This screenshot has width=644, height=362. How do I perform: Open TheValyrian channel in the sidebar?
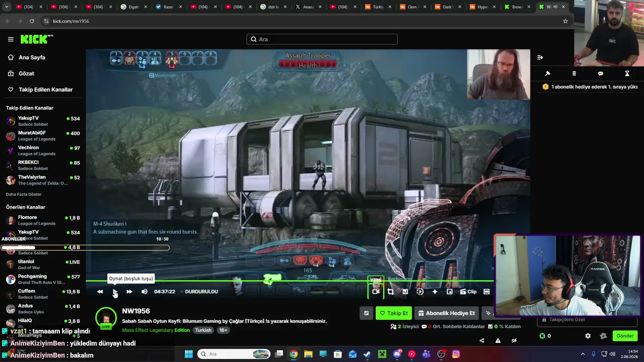(x=43, y=180)
